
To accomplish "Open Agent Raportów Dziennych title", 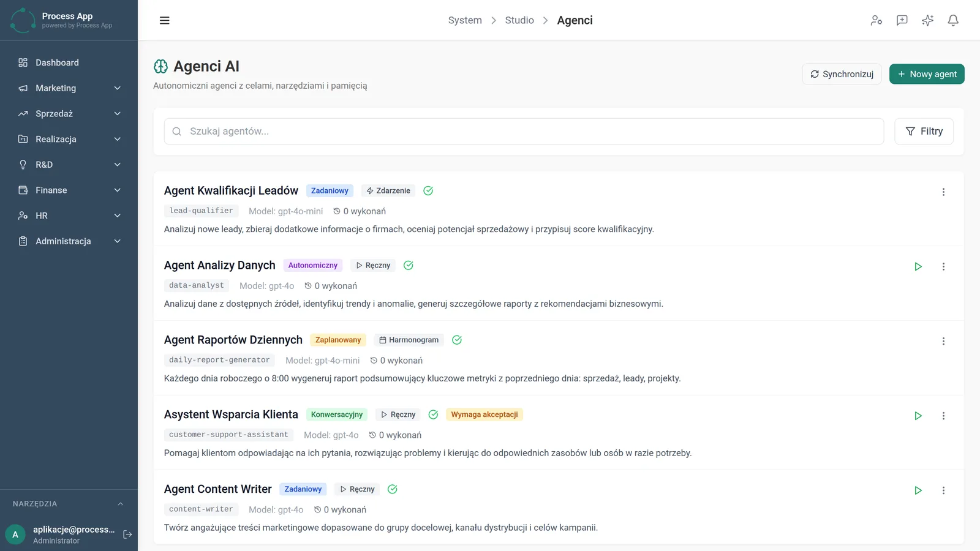I will (233, 340).
